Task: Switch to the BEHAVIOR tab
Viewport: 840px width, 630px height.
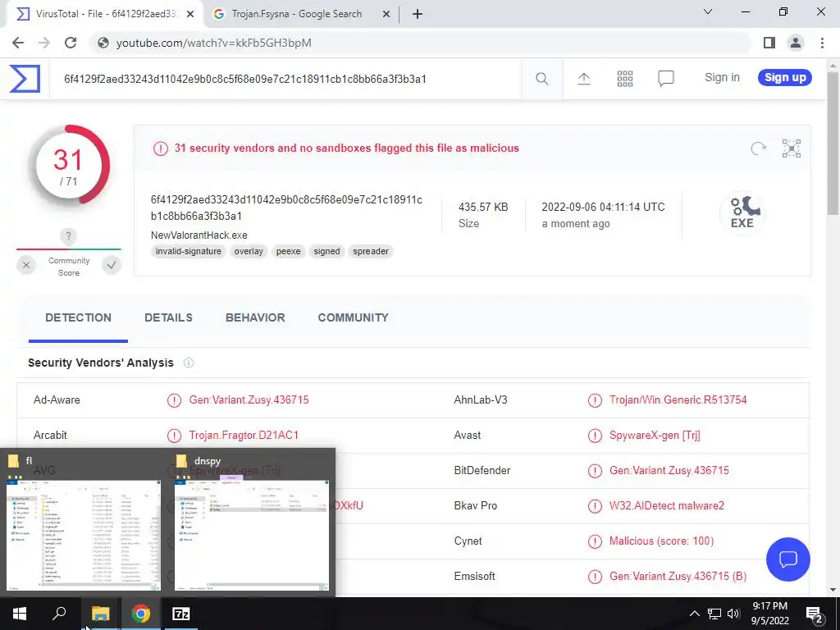Action: point(255,317)
